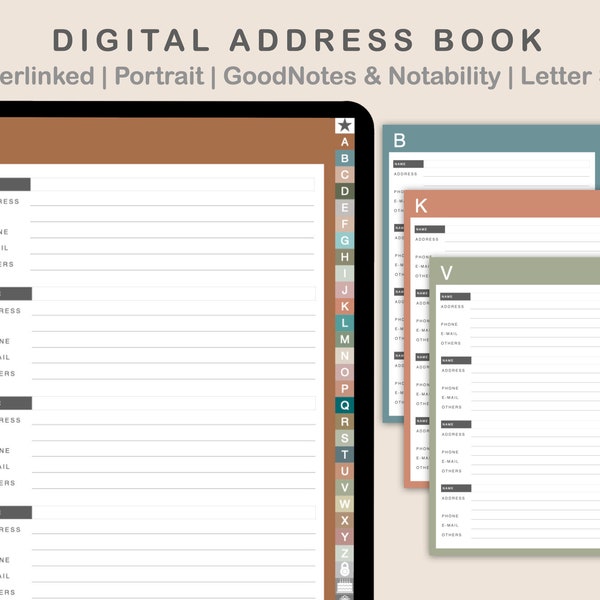This screenshot has width=600, height=600.
Task: Go to the J index tab
Action: (x=344, y=290)
